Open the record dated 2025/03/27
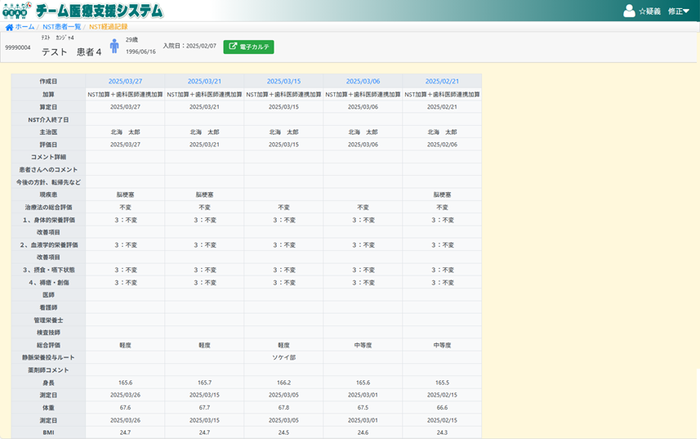 click(x=125, y=81)
